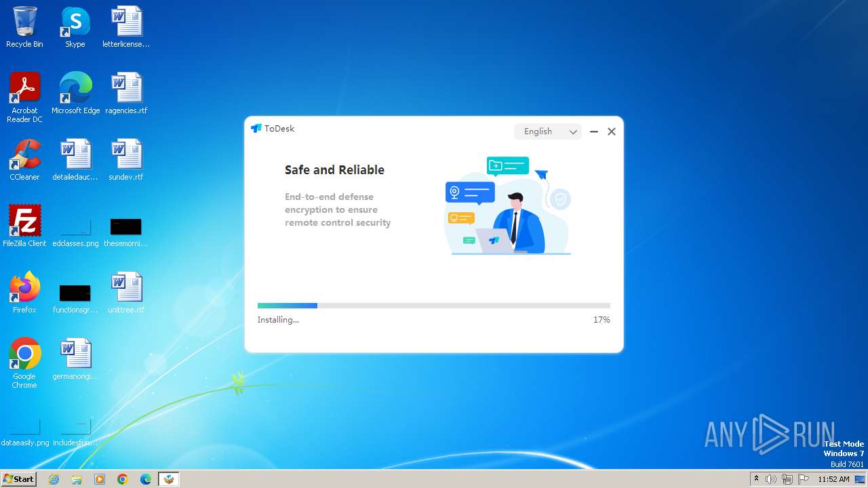The height and width of the screenshot is (488, 868).
Task: Show hidden system tray icons
Action: tap(756, 479)
